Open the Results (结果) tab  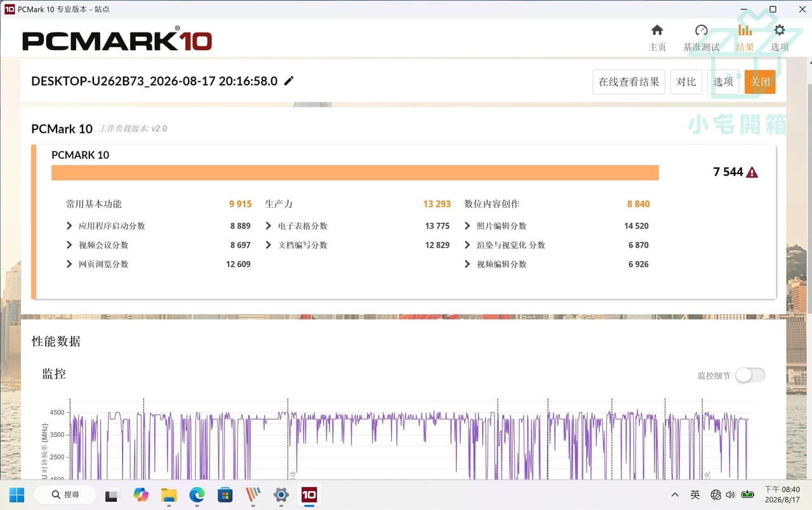point(745,38)
